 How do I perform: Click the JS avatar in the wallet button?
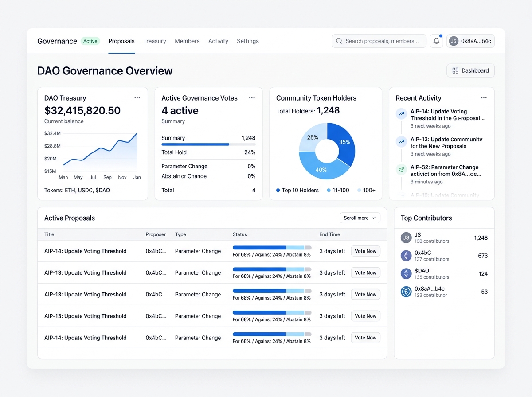454,41
